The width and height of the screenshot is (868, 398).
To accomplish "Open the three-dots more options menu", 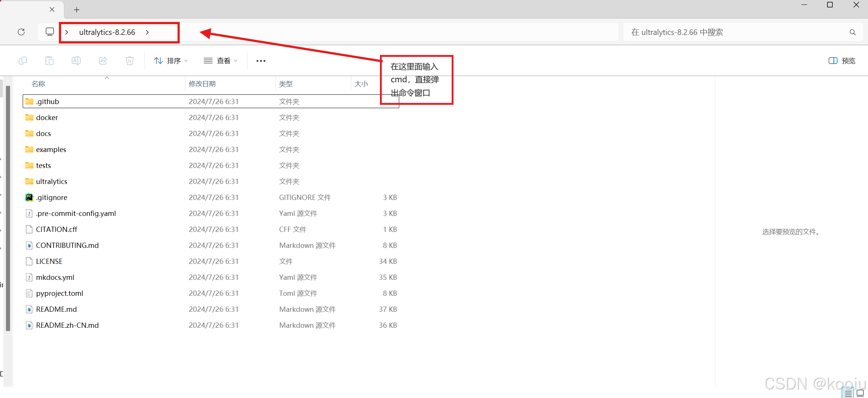I will 261,61.
